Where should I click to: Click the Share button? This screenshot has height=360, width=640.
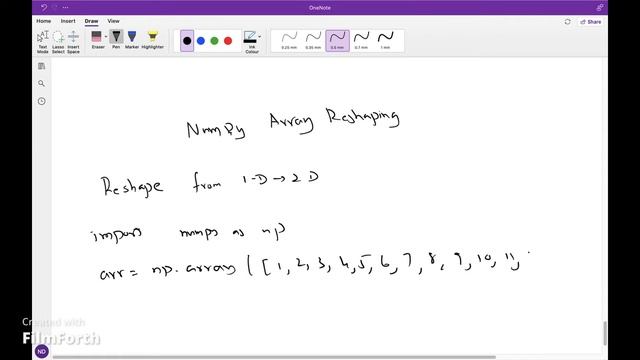591,22
